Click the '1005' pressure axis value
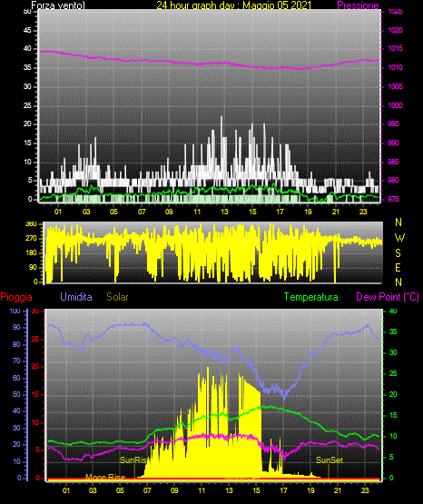This screenshot has height=504, width=423. 396,86
